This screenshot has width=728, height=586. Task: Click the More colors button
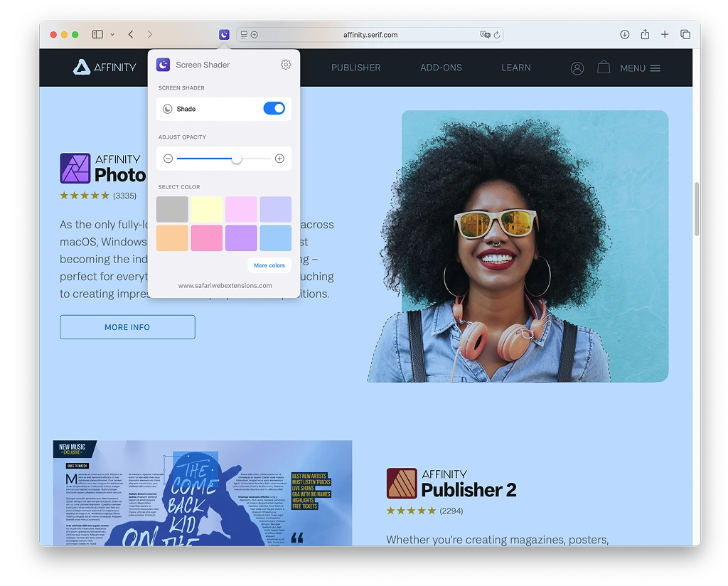click(269, 265)
